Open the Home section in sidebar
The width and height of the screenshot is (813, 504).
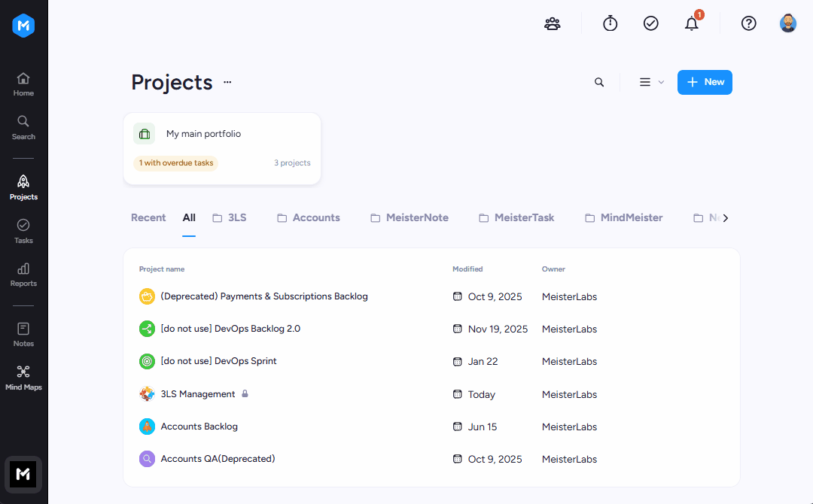(23, 84)
